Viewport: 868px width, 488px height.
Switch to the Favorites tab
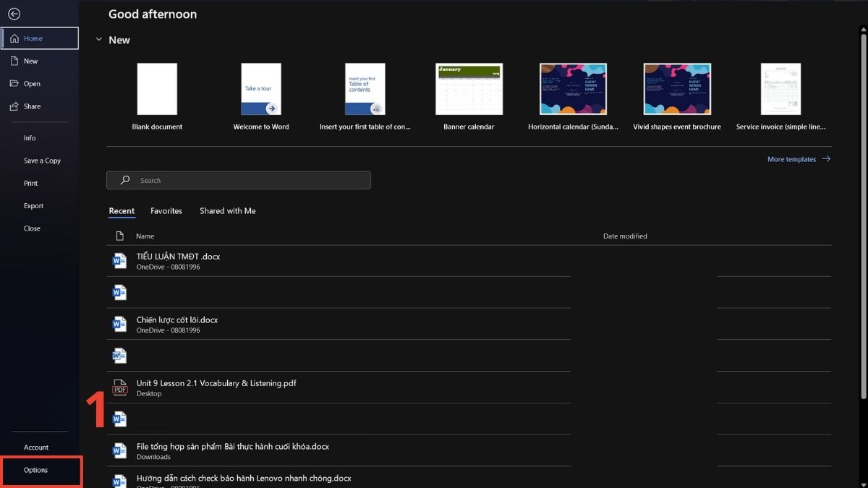(x=166, y=210)
